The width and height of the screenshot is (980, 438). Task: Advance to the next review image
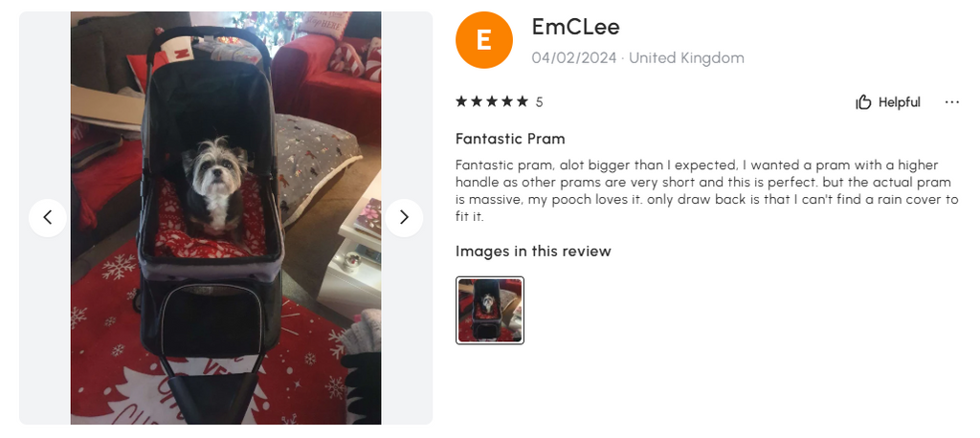click(x=404, y=217)
